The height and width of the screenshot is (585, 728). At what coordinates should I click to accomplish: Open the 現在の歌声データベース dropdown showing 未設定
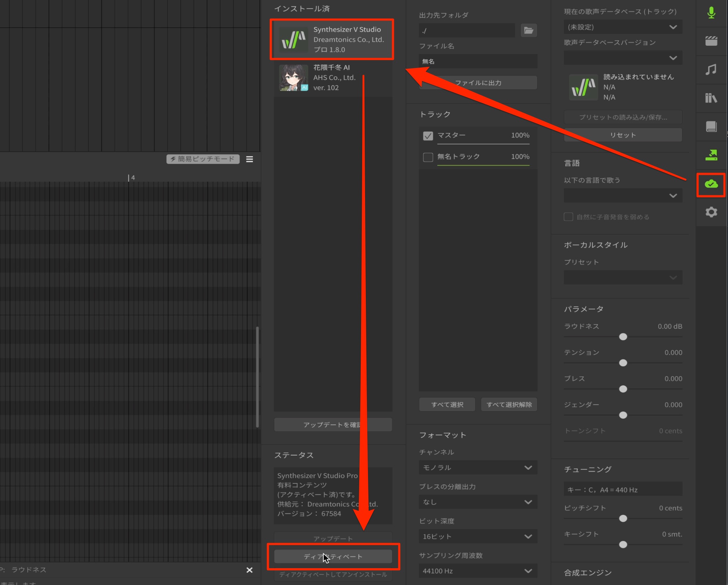[623, 27]
